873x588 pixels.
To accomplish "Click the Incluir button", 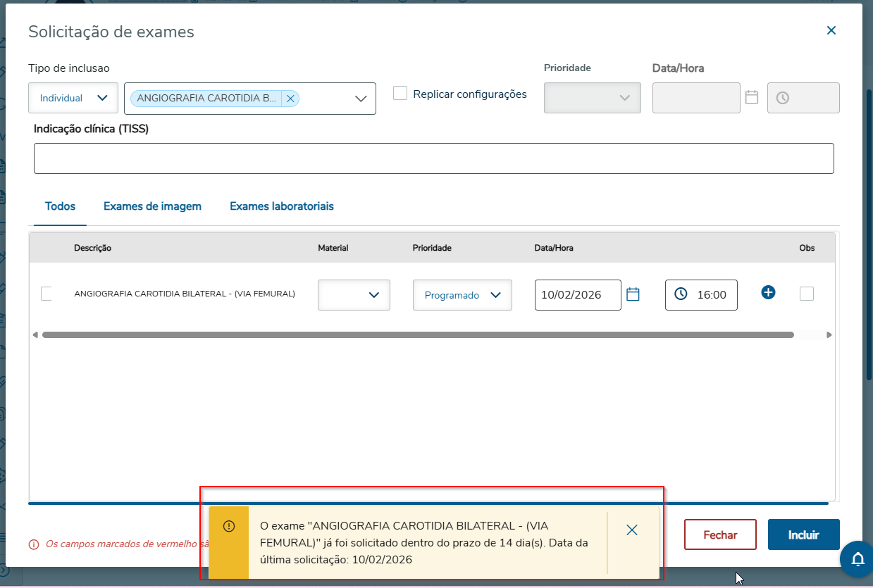I will 803,534.
